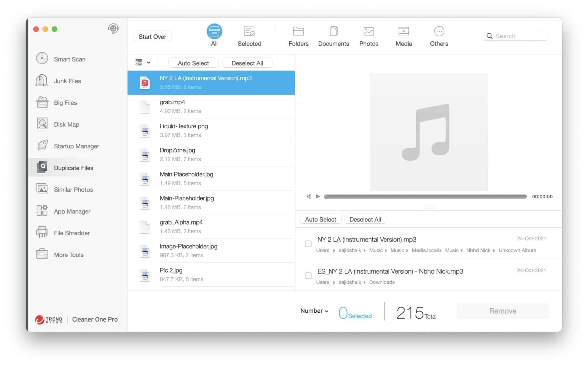Click the Search input field
This screenshot has height=366, width=588.
(x=515, y=36)
